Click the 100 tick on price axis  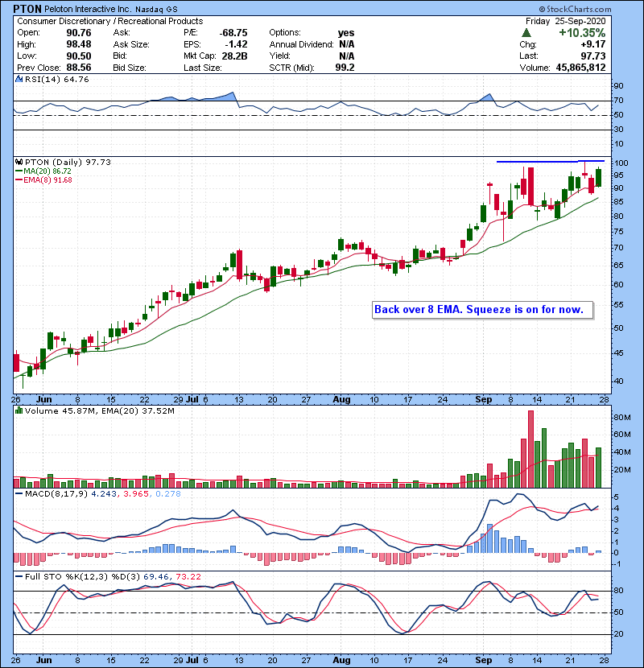click(621, 163)
